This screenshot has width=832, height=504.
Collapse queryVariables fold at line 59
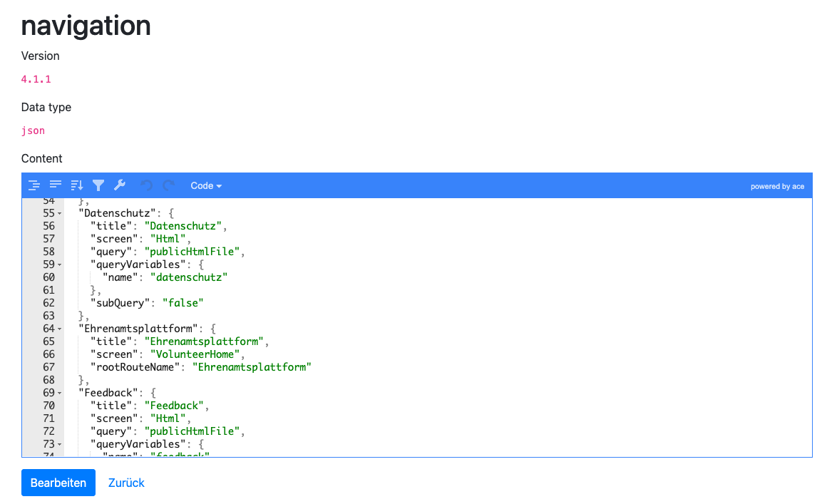[60, 264]
